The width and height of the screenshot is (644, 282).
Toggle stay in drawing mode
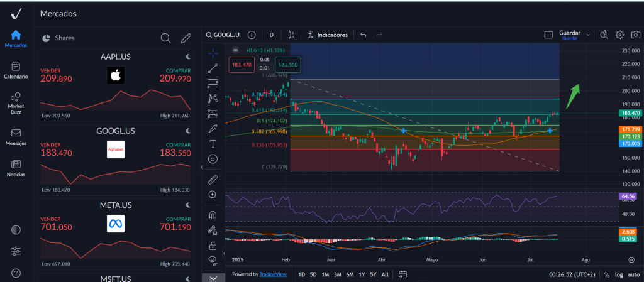point(213,230)
